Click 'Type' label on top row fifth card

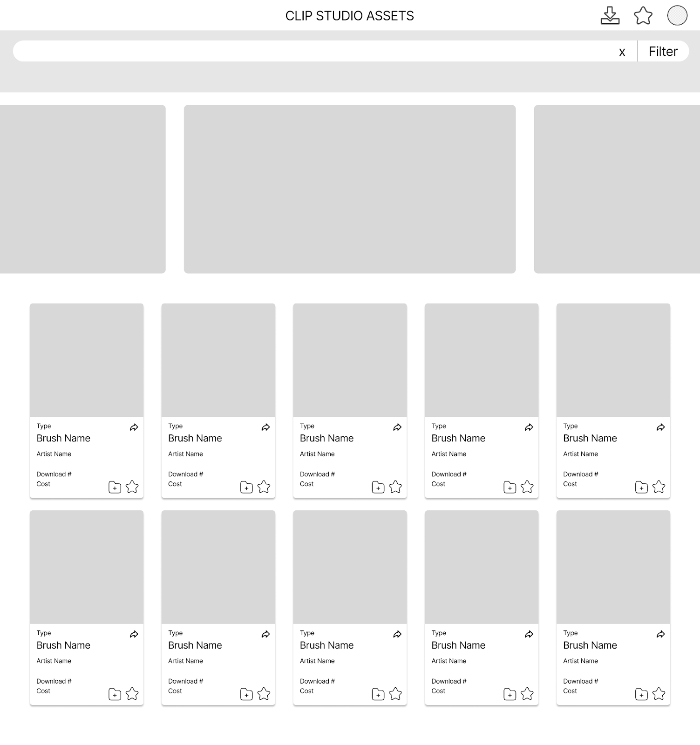(570, 426)
